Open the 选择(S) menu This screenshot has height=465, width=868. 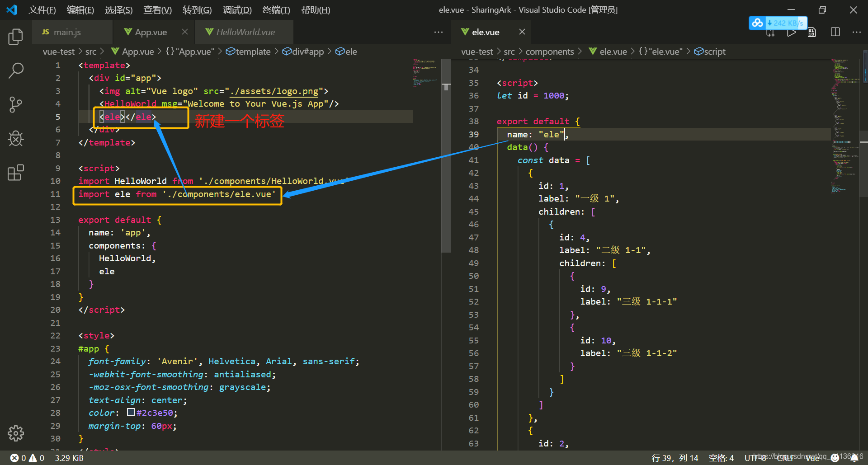tap(119, 10)
